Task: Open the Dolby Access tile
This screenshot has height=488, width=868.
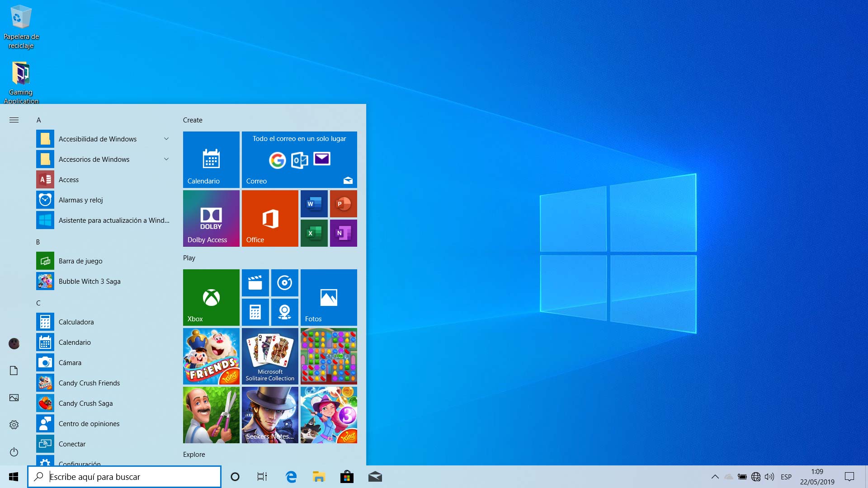Action: [x=212, y=219]
